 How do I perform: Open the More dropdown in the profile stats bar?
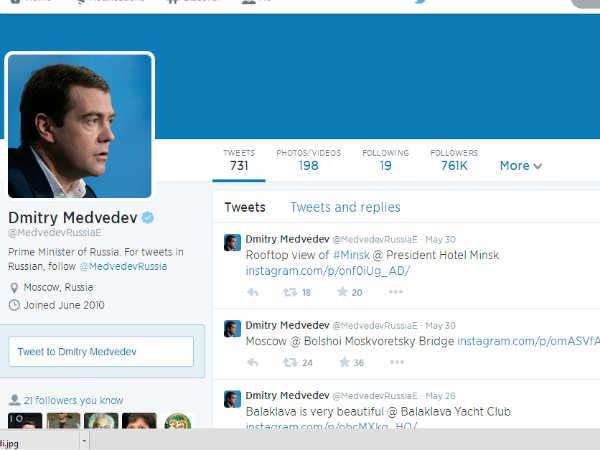coord(521,166)
